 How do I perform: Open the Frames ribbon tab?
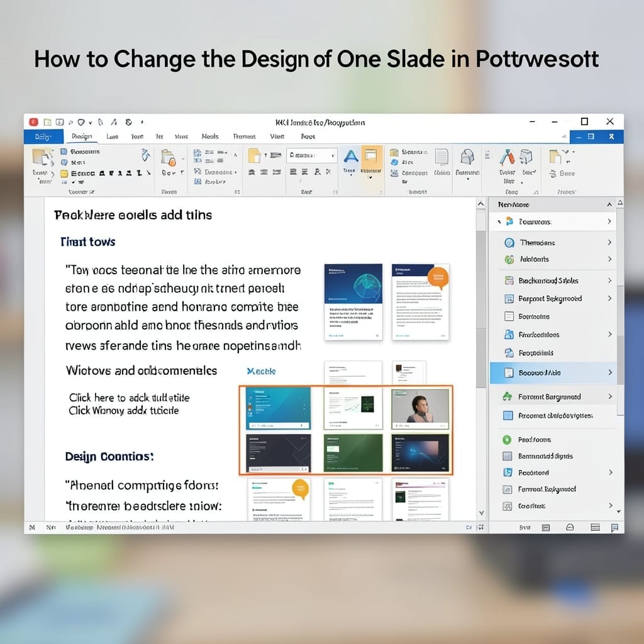(245, 136)
